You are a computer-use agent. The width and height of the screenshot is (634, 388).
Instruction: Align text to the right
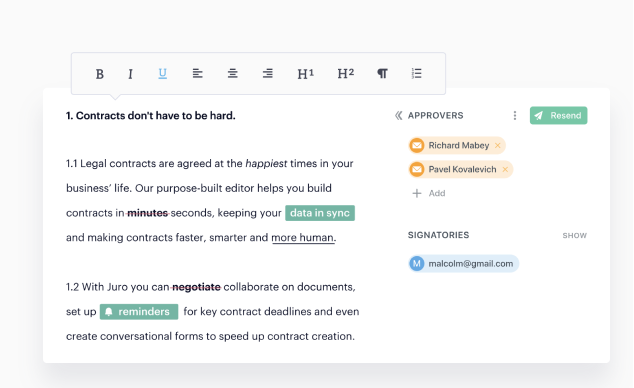pyautogui.click(x=268, y=74)
